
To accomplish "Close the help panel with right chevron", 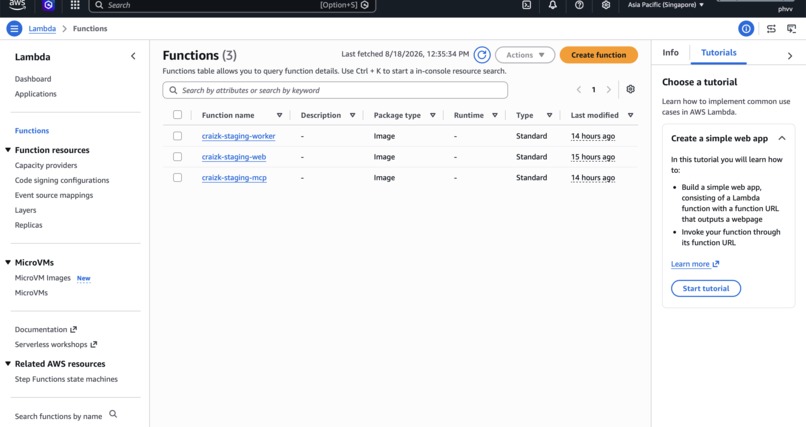I will [x=790, y=55].
